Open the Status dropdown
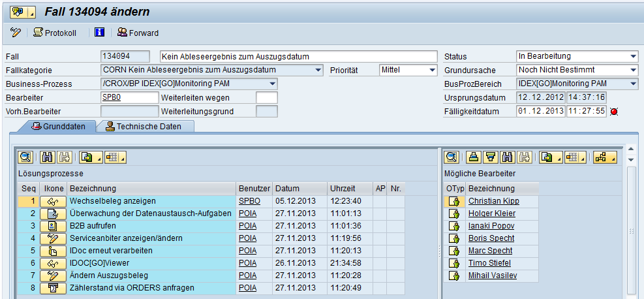This screenshot has height=299, width=644. click(634, 56)
